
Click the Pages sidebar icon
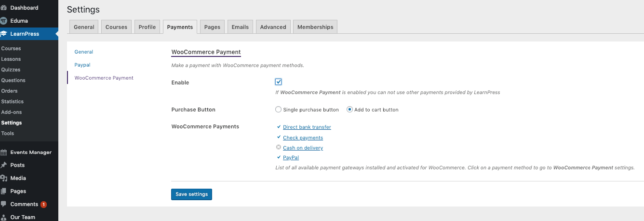pyautogui.click(x=4, y=191)
